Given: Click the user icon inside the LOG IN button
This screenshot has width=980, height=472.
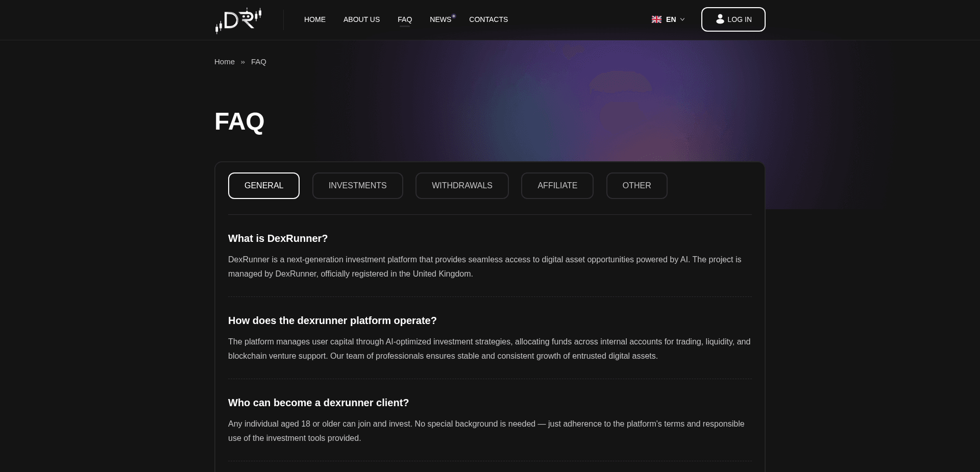Looking at the screenshot, I should coord(720,19).
